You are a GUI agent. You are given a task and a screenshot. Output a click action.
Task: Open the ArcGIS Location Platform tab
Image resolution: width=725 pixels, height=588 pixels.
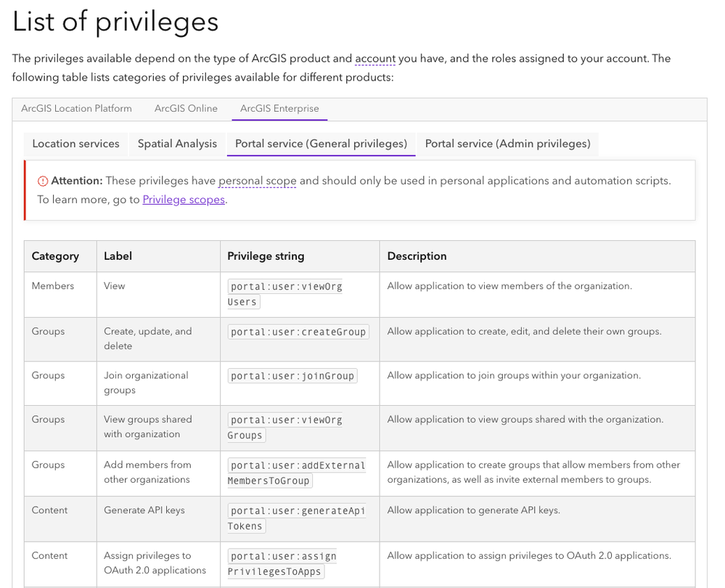pyautogui.click(x=76, y=109)
